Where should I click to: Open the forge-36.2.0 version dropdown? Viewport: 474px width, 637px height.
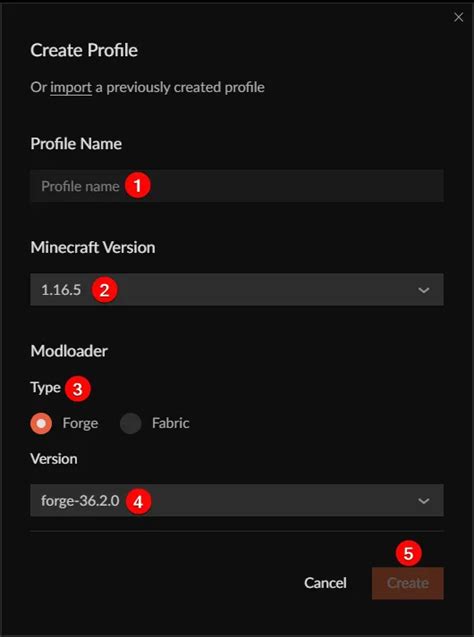tap(237, 500)
